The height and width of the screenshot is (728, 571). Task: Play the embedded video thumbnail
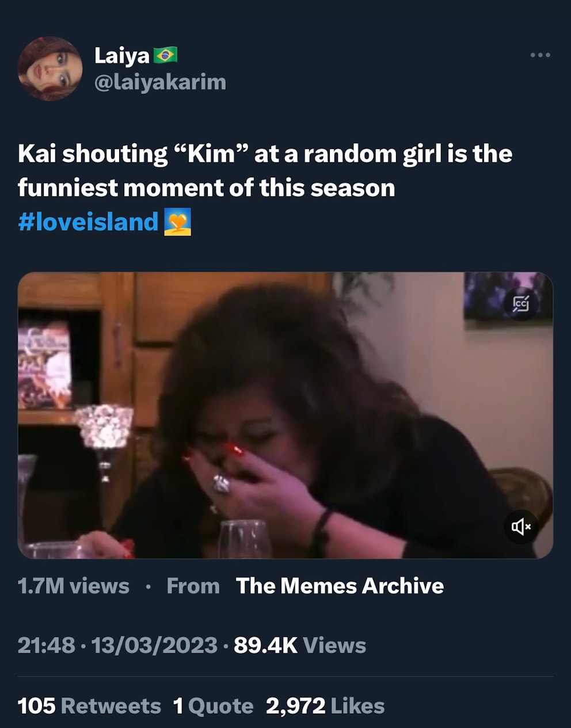285,414
